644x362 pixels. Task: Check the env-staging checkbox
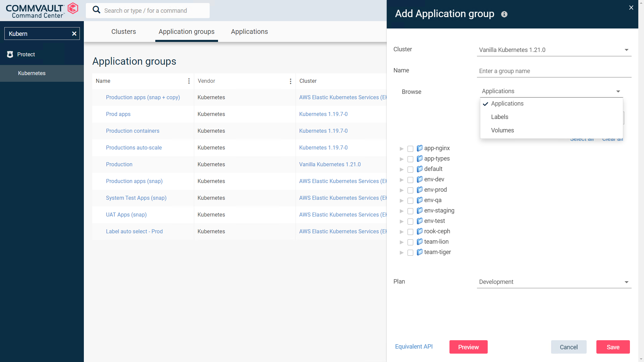[410, 211]
